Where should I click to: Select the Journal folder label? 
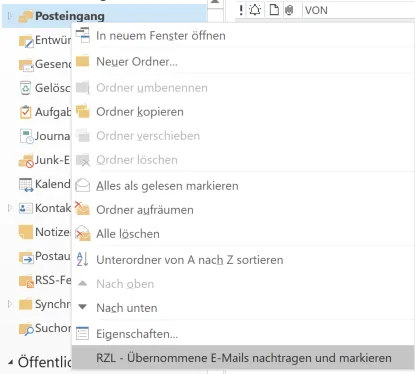click(53, 136)
